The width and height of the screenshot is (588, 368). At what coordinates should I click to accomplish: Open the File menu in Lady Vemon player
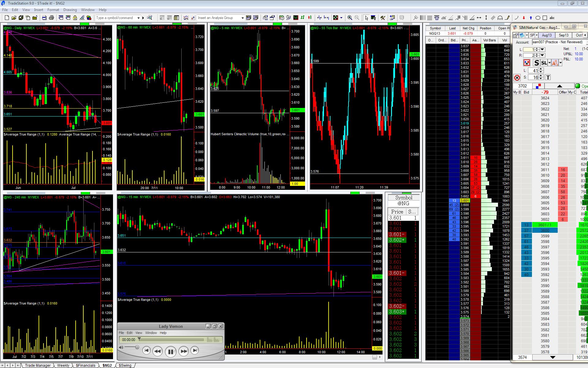(121, 333)
